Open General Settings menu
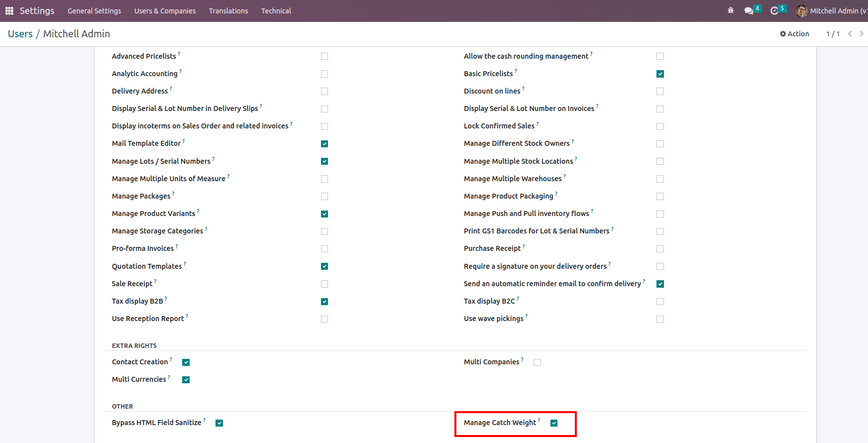868x443 pixels. 94,11
